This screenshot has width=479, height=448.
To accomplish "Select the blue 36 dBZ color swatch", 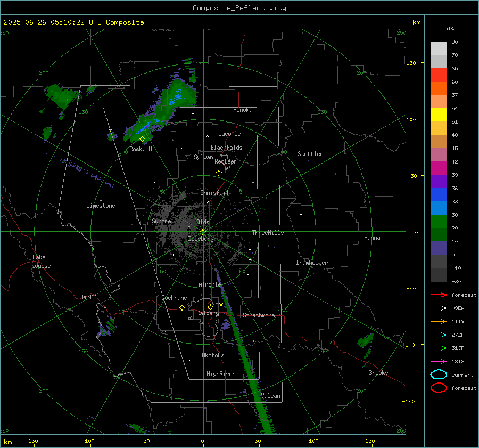I will click(x=439, y=195).
